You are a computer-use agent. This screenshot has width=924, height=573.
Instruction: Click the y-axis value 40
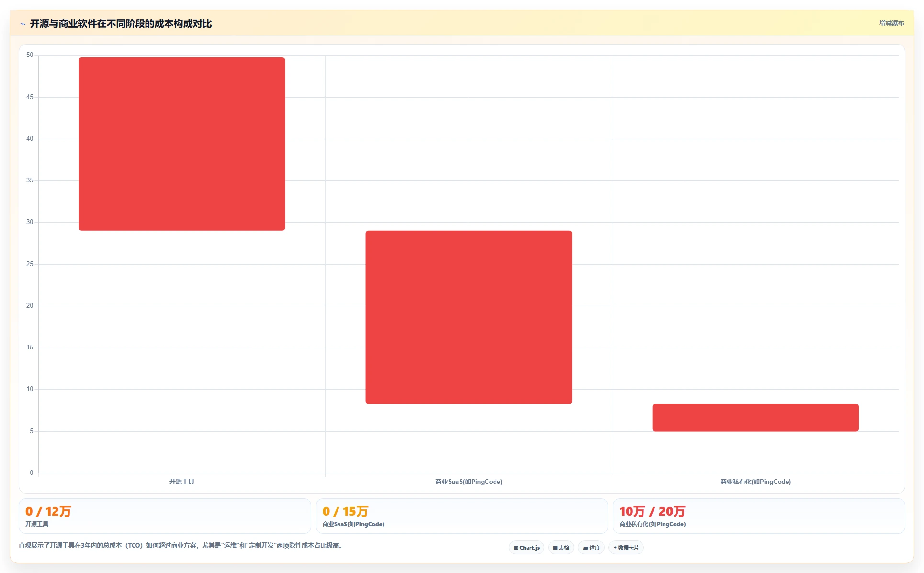30,139
